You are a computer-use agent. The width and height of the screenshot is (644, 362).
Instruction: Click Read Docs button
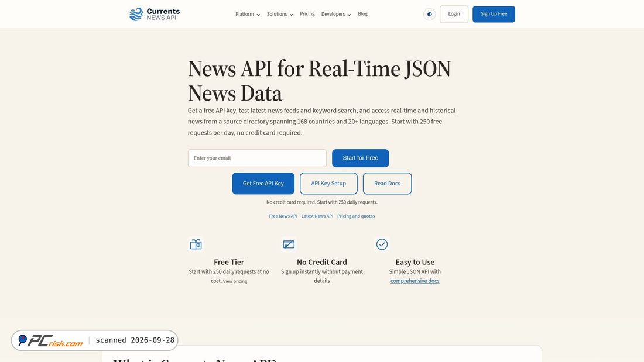tap(388, 184)
